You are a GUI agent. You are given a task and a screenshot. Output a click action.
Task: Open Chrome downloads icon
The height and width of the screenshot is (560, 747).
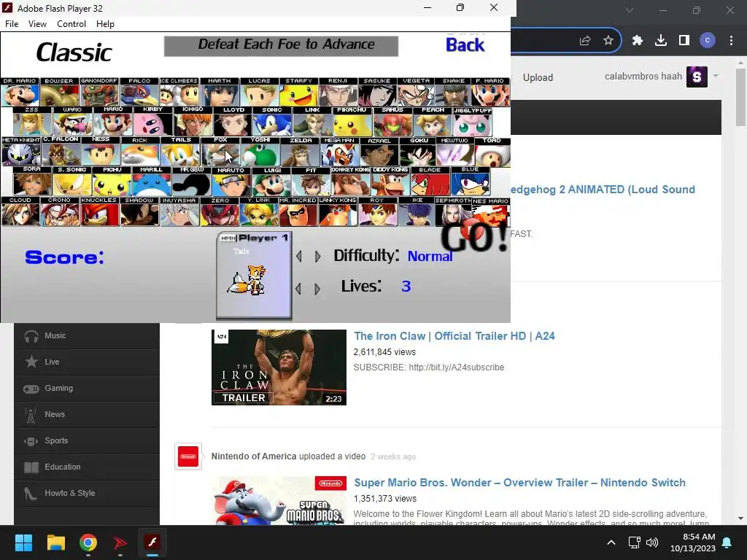pyautogui.click(x=661, y=41)
